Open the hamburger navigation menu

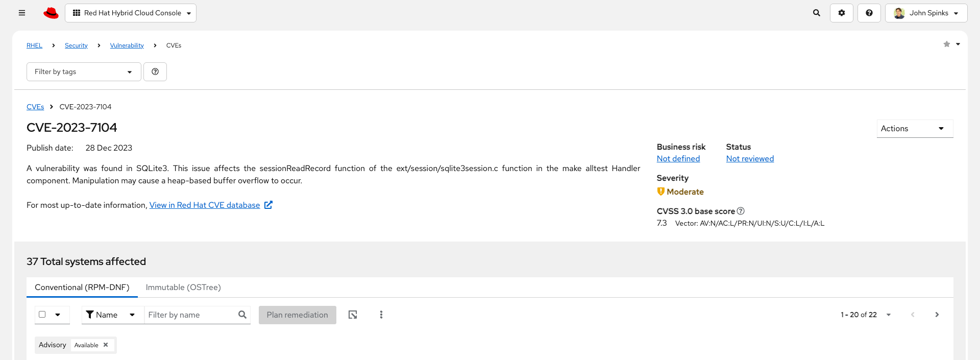[22, 13]
